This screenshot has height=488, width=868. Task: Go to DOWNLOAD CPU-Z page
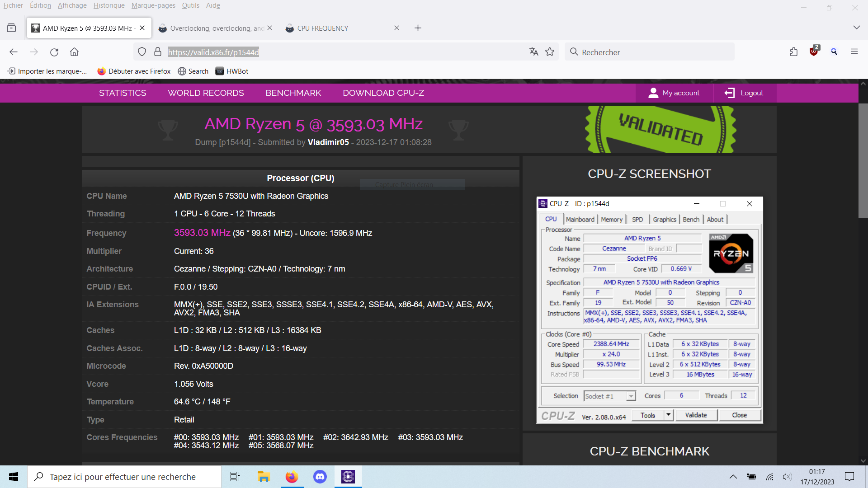tap(383, 93)
